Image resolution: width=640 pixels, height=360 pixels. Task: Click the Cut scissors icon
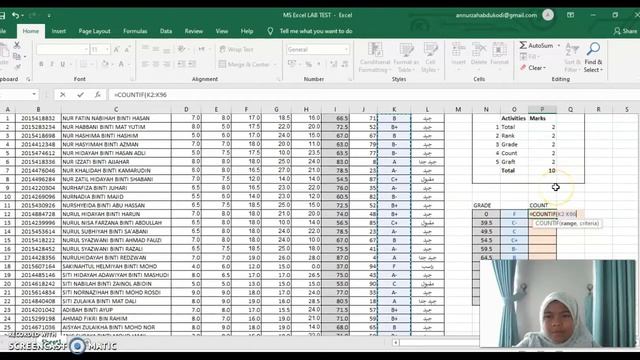(17, 45)
